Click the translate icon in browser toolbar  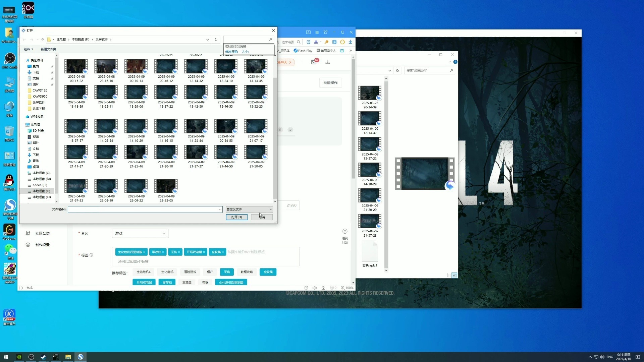point(334,42)
